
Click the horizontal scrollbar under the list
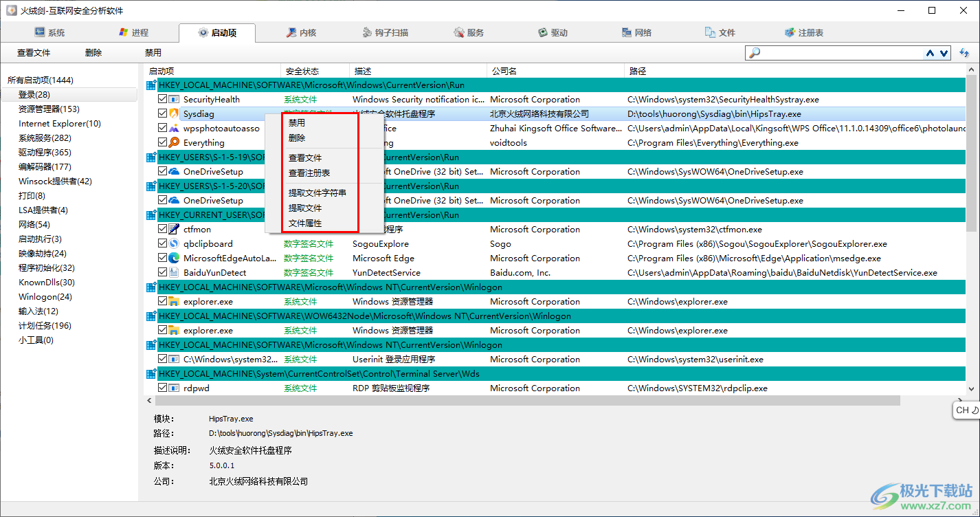point(526,400)
